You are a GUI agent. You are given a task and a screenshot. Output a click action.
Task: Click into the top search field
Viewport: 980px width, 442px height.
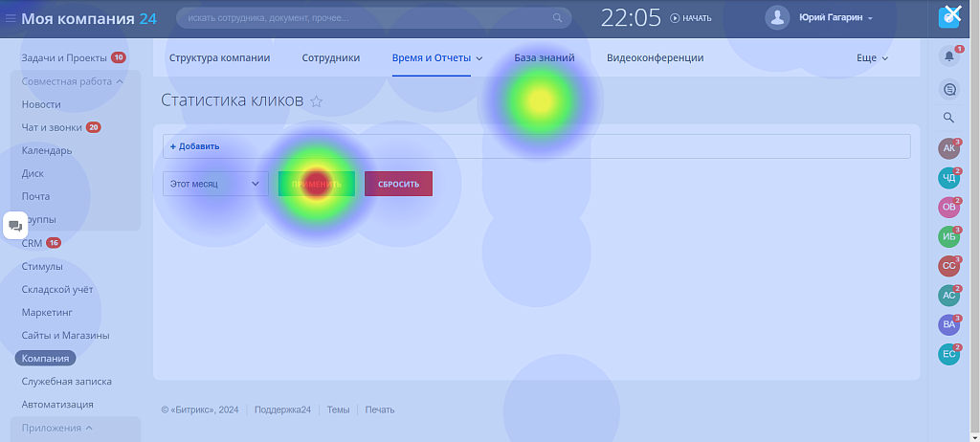(364, 18)
